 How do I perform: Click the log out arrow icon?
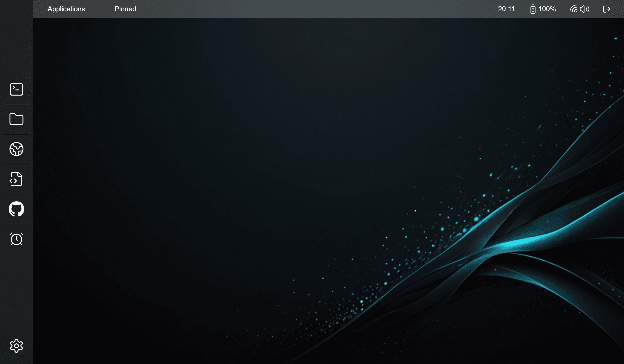tap(606, 9)
